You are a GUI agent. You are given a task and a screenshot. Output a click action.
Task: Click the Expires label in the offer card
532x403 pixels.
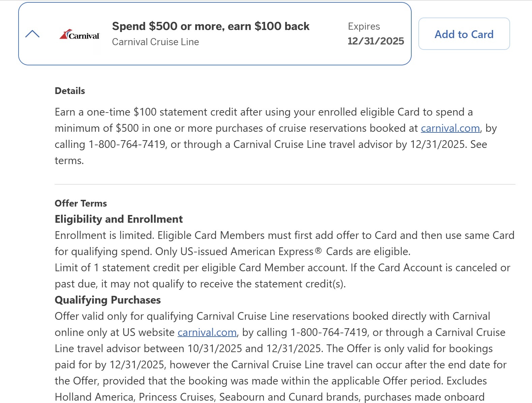tap(364, 27)
